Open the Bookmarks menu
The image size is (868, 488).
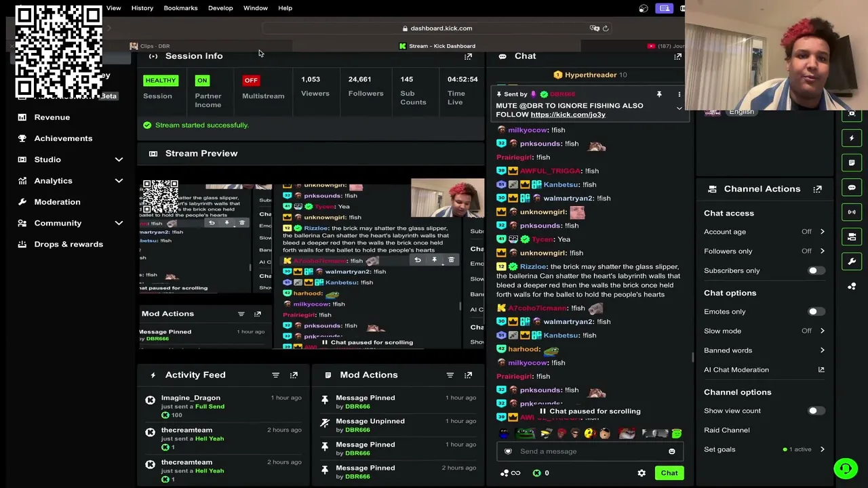[180, 8]
